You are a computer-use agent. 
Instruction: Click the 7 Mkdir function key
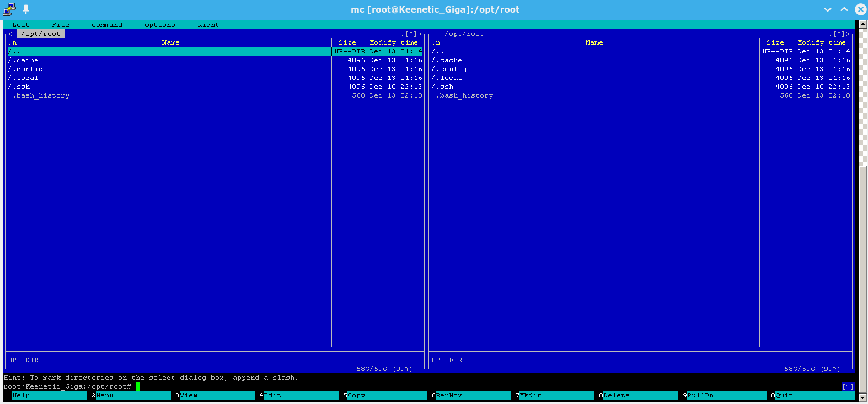pyautogui.click(x=555, y=395)
